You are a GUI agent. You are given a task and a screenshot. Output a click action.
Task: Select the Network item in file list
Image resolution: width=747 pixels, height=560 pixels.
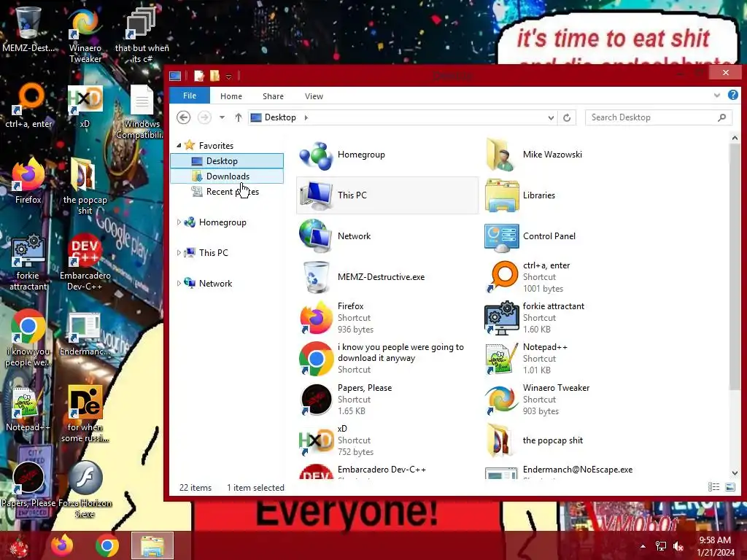387,236
